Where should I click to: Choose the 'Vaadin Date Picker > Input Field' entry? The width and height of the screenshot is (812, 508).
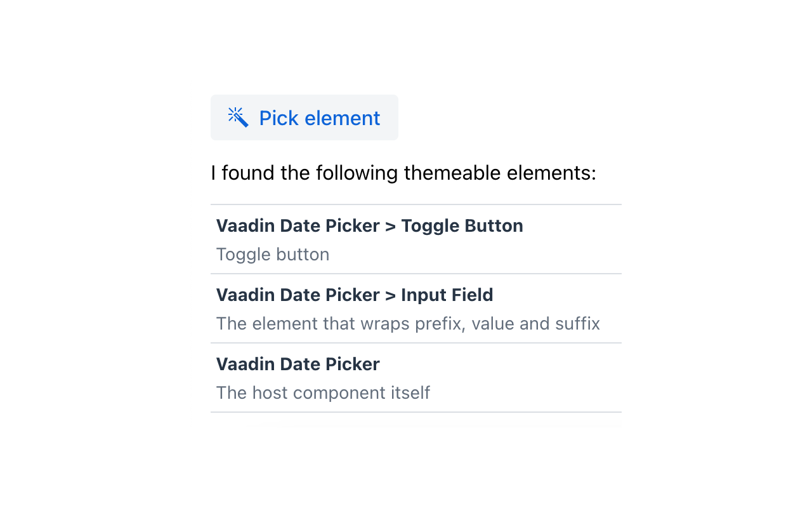point(416,309)
